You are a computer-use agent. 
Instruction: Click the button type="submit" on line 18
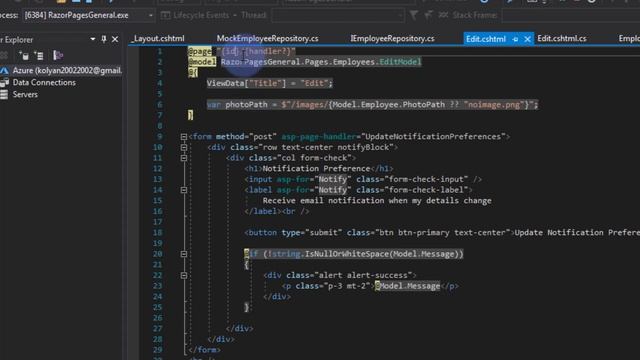(x=293, y=233)
